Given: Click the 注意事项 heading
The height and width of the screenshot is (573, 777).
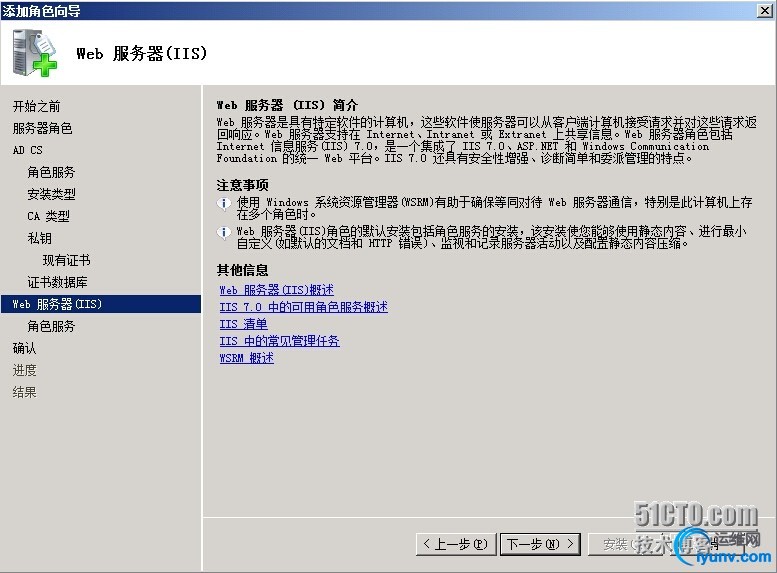Looking at the screenshot, I should coord(242,185).
